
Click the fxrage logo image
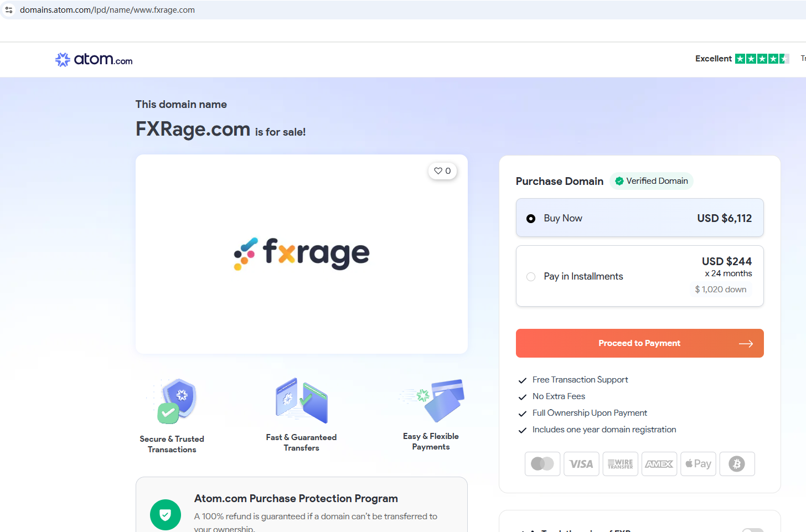(x=302, y=254)
